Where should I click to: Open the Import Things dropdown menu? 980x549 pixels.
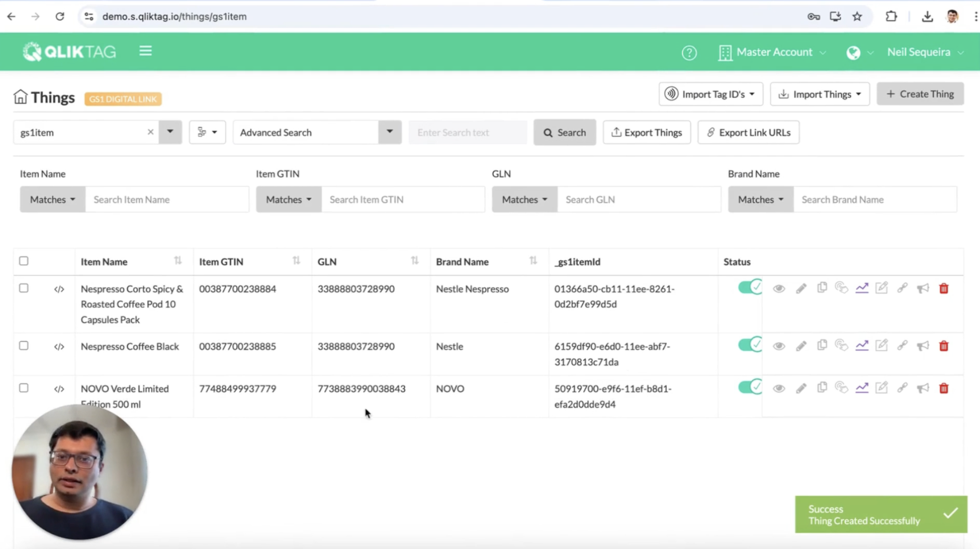pos(858,94)
